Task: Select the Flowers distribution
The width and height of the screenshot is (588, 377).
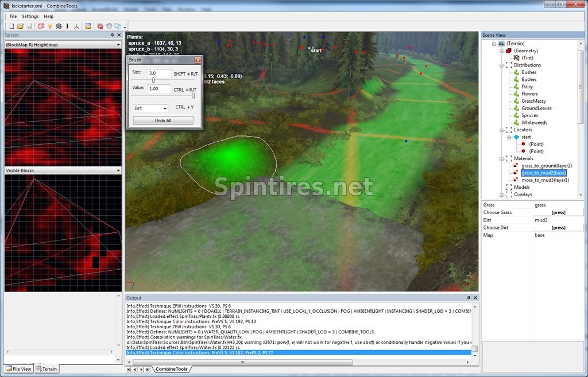Action: point(529,94)
